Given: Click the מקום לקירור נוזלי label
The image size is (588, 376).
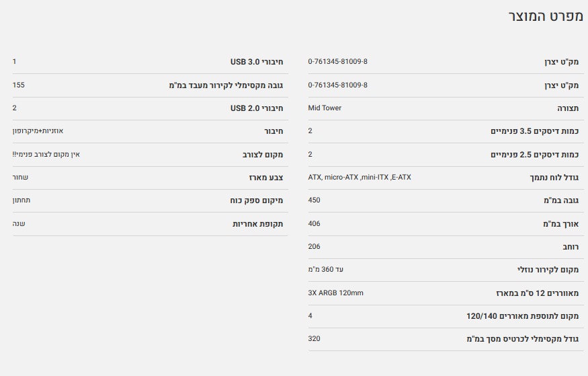Looking at the screenshot, I should tap(548, 270).
